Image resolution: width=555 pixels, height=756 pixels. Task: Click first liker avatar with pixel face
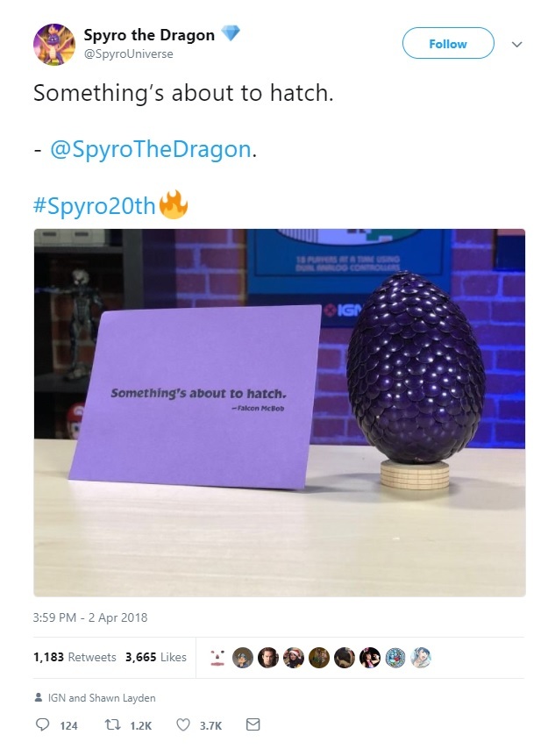pyautogui.click(x=217, y=658)
